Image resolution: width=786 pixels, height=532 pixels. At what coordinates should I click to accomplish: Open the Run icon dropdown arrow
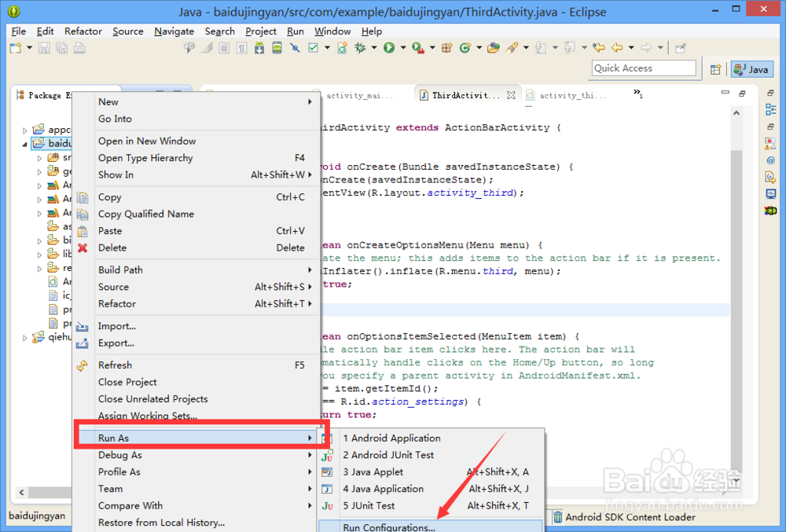click(402, 48)
